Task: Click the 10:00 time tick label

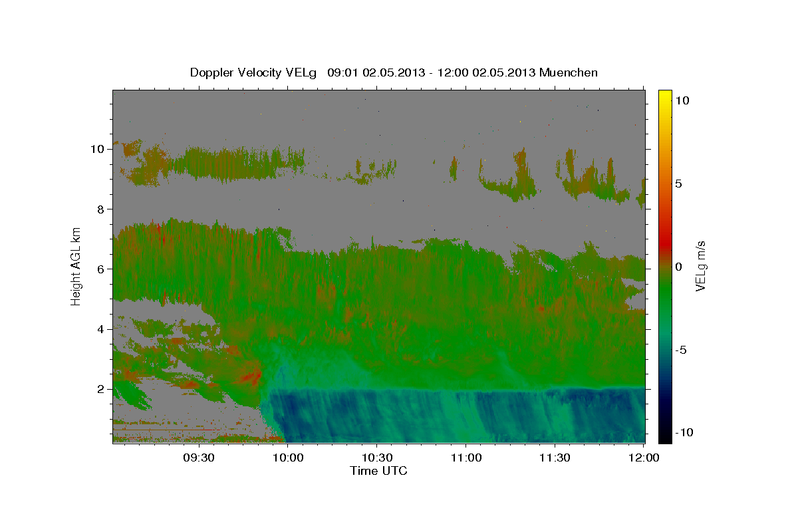Action: (x=288, y=458)
